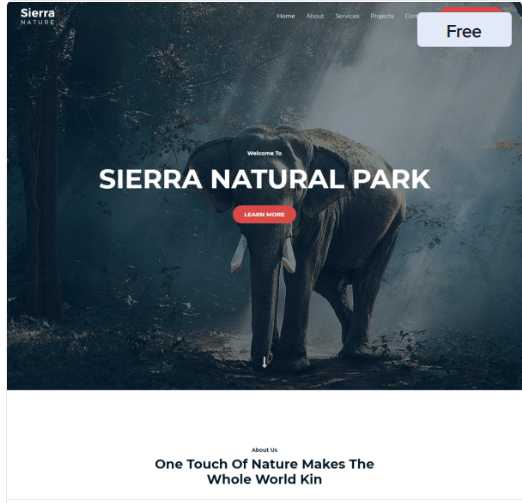Click the Whole World Kin heading line

264,479
